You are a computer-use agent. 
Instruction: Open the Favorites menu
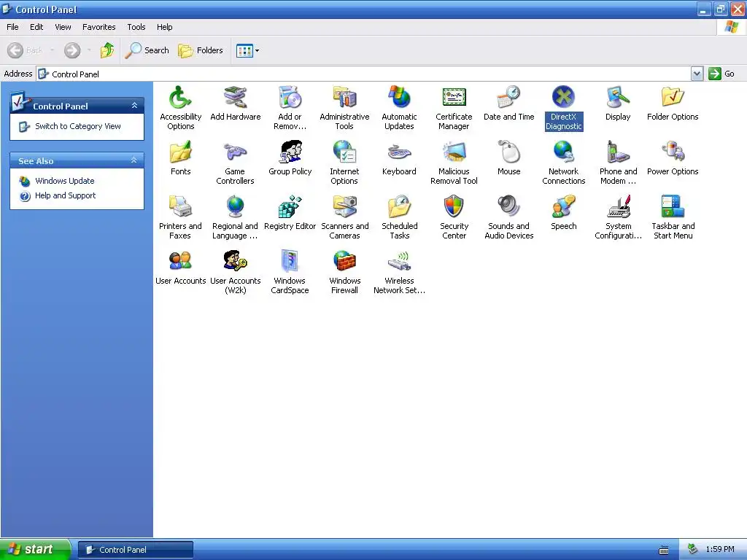point(99,27)
